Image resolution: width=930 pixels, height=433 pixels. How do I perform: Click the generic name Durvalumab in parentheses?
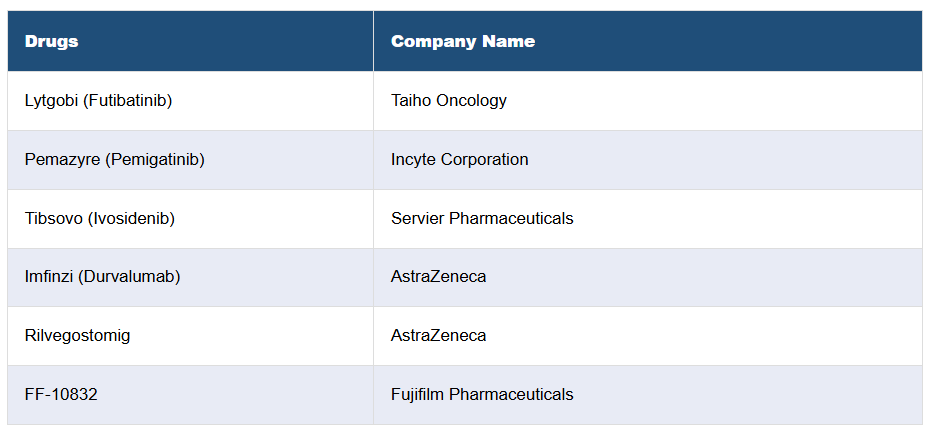[132, 276]
